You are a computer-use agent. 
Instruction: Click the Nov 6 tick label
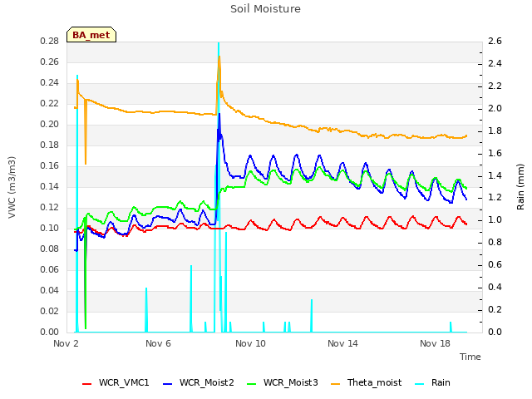coord(158,343)
